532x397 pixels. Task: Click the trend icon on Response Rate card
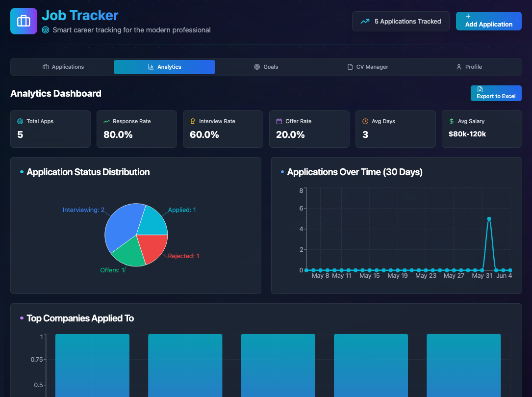[106, 121]
